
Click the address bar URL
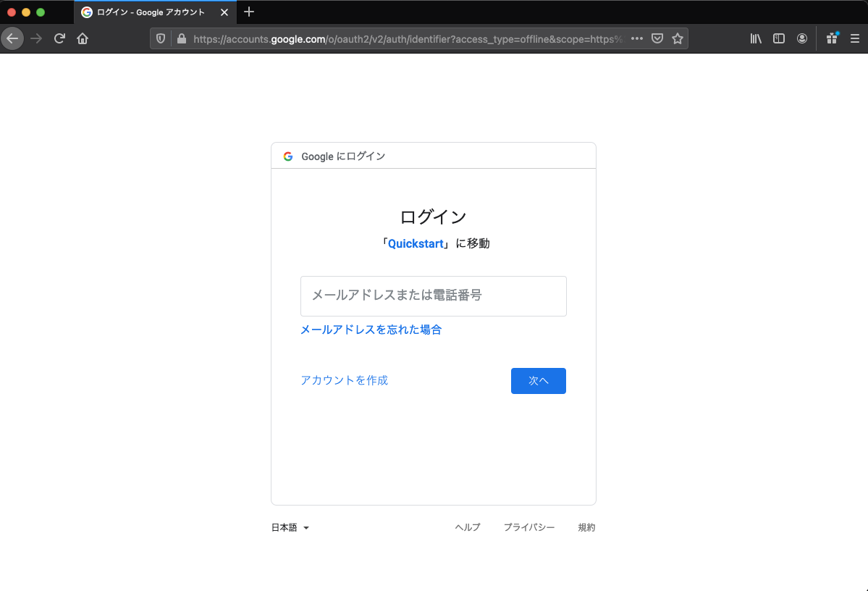click(x=408, y=39)
